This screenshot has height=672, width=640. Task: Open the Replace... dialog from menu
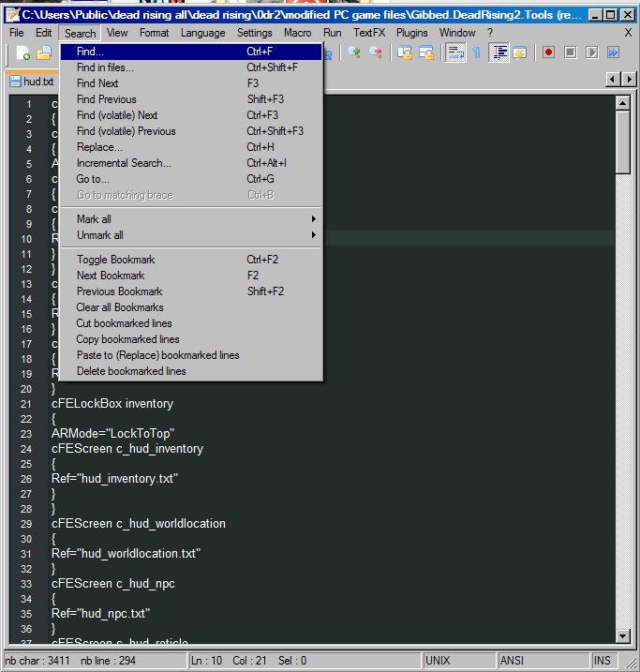tap(191, 147)
